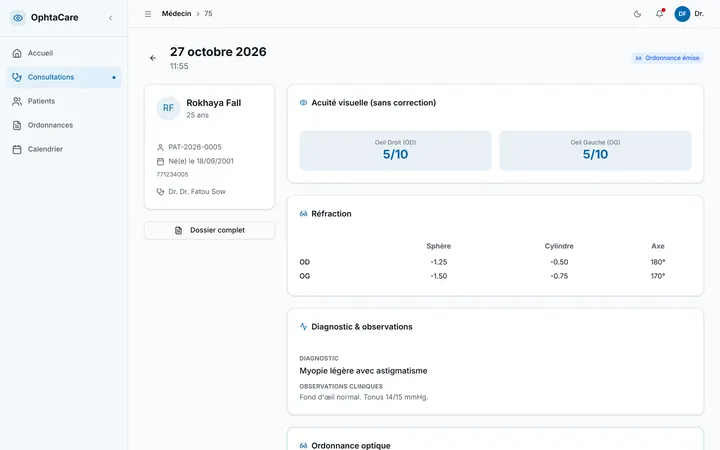The width and height of the screenshot is (720, 450).
Task: Click OG sphere value -1.50
Action: pyautogui.click(x=439, y=276)
